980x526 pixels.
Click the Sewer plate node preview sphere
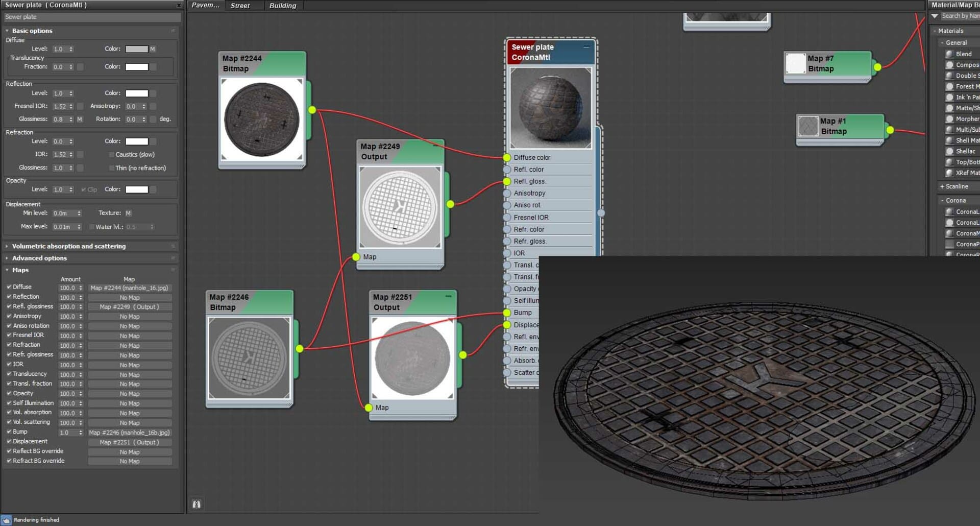pos(551,108)
